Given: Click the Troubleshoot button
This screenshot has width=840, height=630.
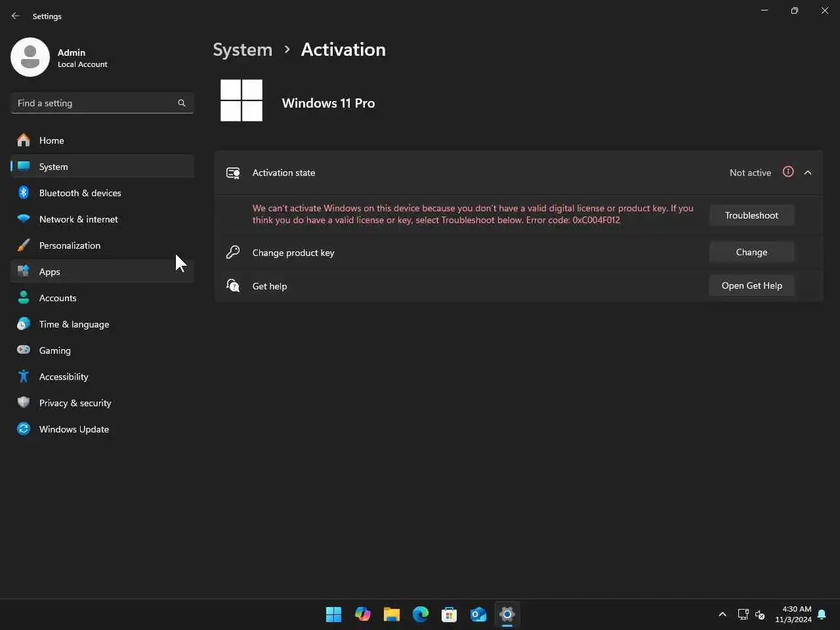Looking at the screenshot, I should coord(751,215).
